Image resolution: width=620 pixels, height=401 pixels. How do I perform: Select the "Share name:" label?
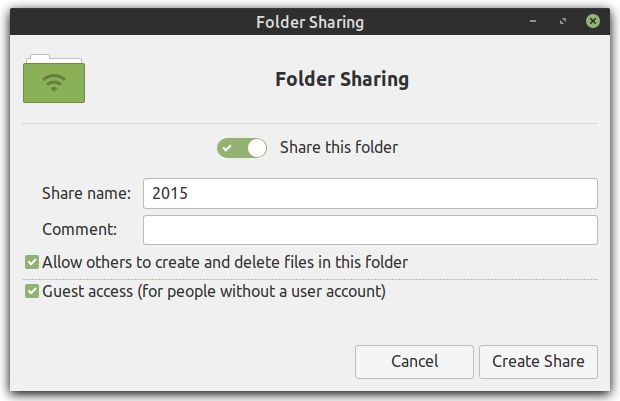(86, 193)
